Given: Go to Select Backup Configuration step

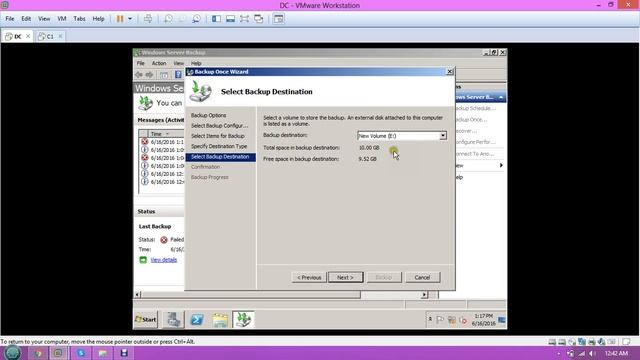Looking at the screenshot, I should coord(220,126).
